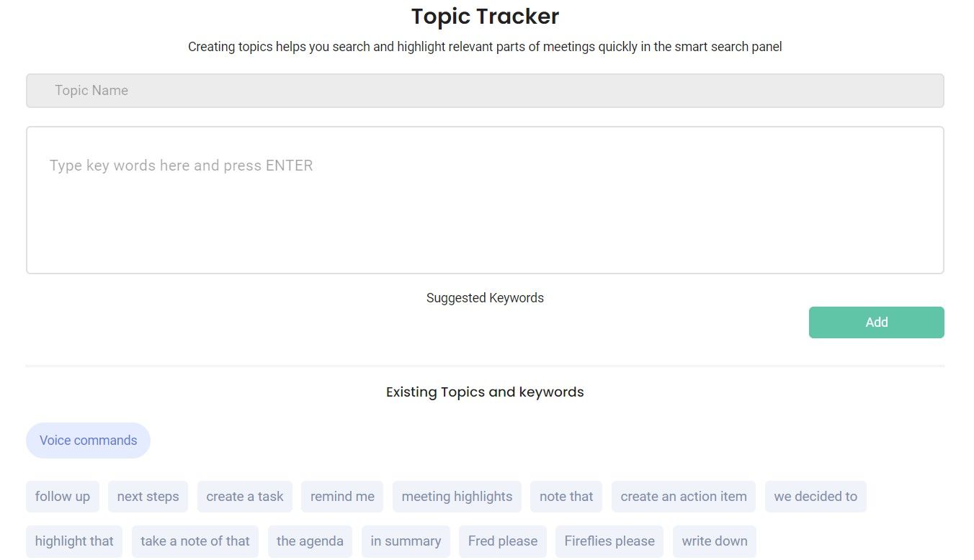Click the 'Fred please' keyword chip

(x=502, y=541)
